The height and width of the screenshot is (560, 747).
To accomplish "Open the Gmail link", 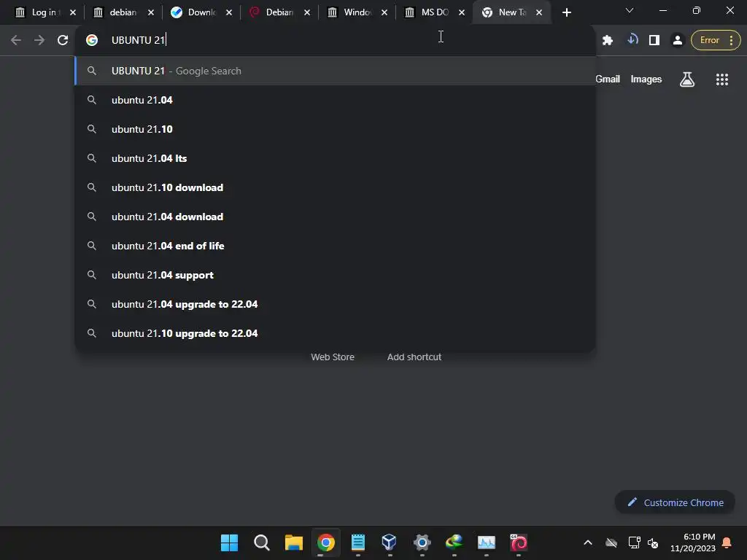I will click(608, 79).
